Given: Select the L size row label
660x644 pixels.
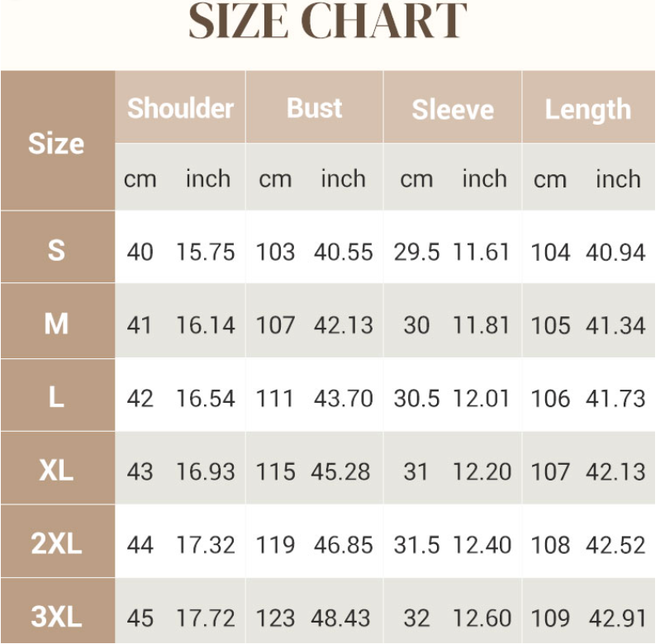Looking at the screenshot, I should point(56,397).
